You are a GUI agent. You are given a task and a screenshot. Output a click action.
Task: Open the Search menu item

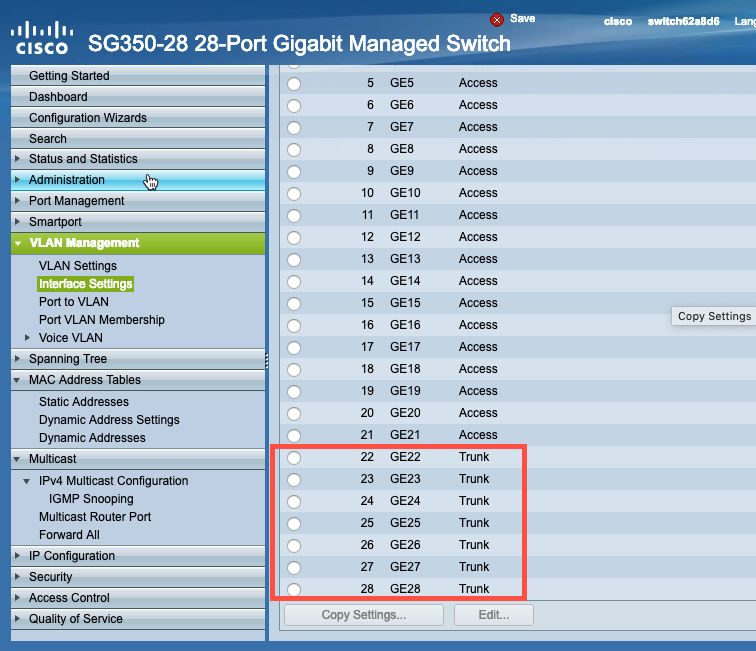coord(138,138)
